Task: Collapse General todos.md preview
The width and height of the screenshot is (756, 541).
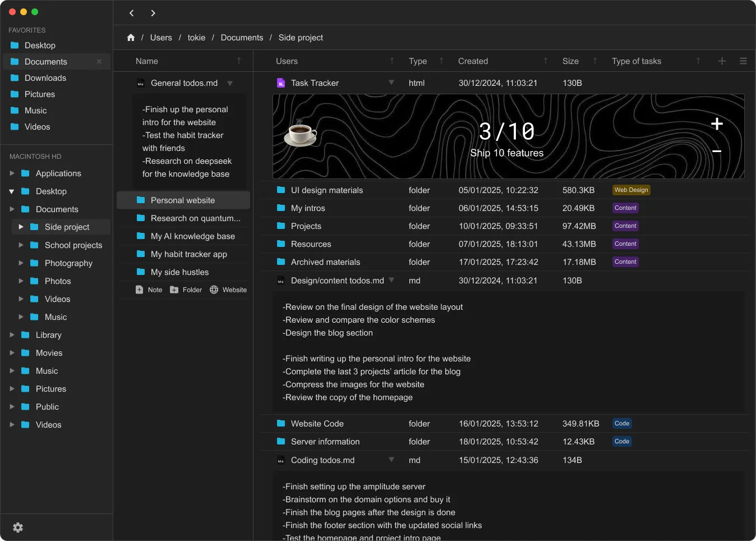Action: (230, 83)
